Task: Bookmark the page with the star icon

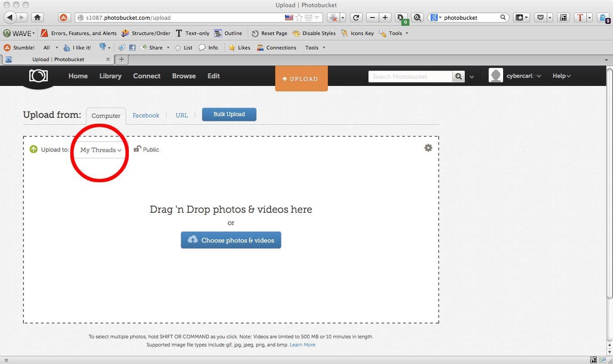Action: (x=299, y=18)
